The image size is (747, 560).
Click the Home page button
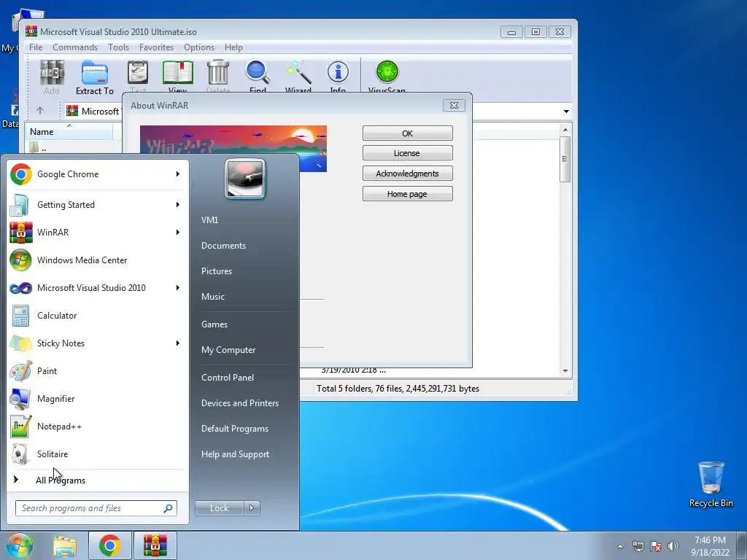(x=407, y=194)
